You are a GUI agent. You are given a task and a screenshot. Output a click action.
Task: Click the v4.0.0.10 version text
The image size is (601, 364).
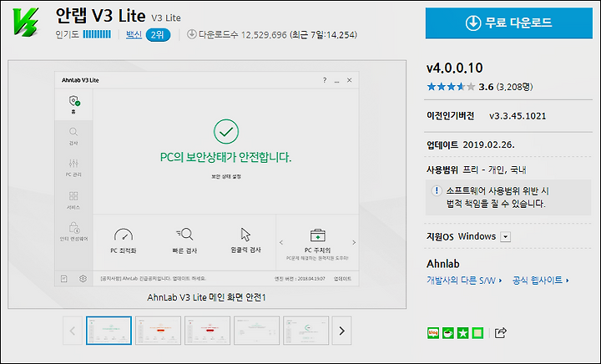point(455,68)
